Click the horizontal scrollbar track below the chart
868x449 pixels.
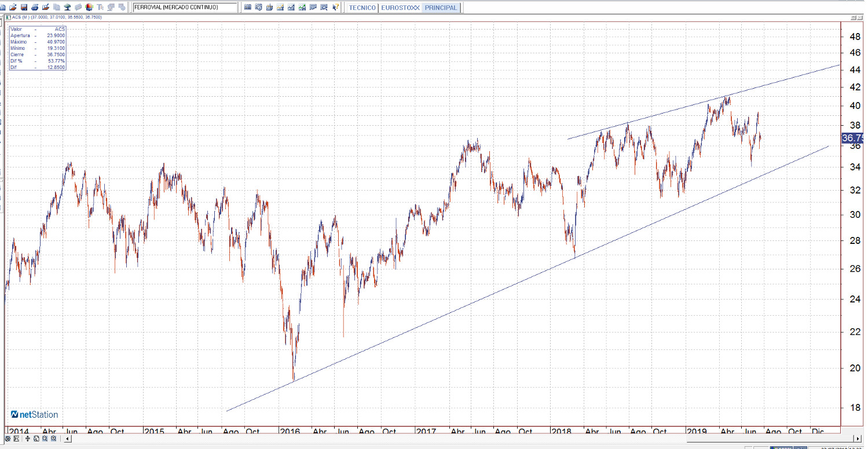[x=463, y=439]
